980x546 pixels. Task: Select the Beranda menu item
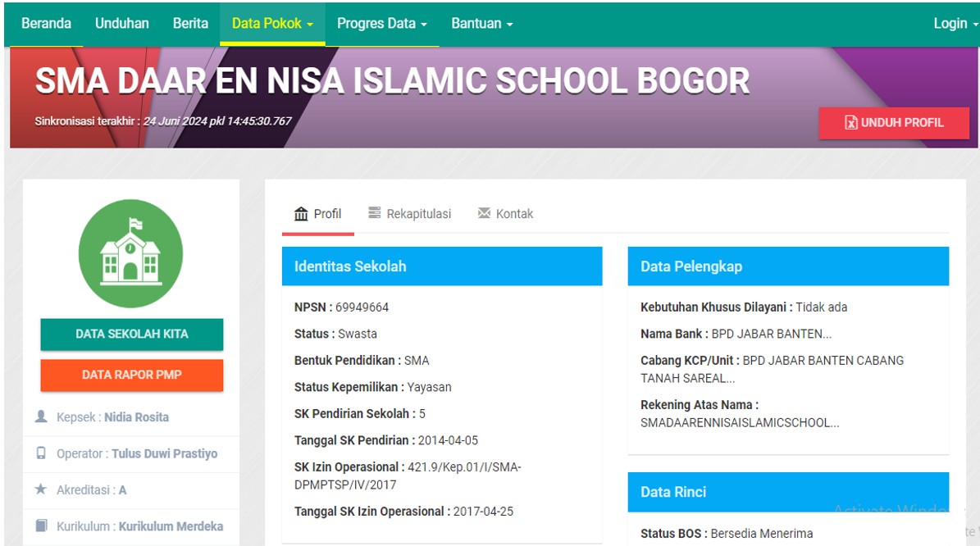pyautogui.click(x=47, y=23)
